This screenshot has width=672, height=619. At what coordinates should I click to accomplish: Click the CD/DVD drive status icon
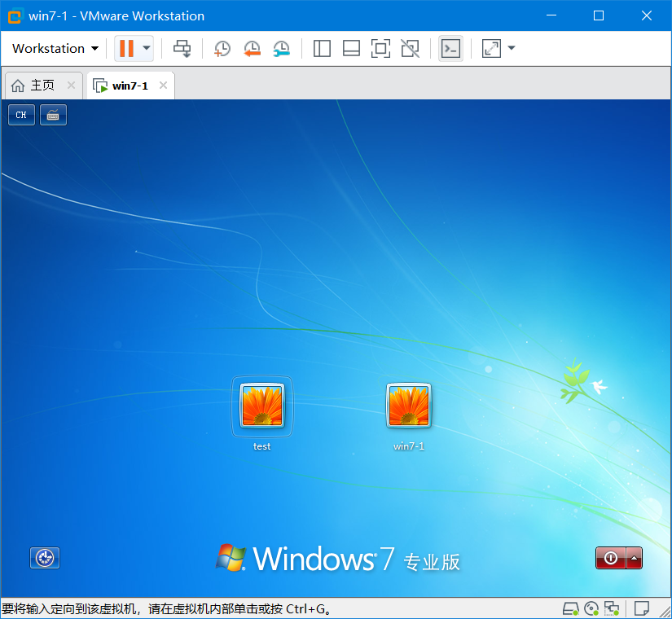pyautogui.click(x=591, y=608)
